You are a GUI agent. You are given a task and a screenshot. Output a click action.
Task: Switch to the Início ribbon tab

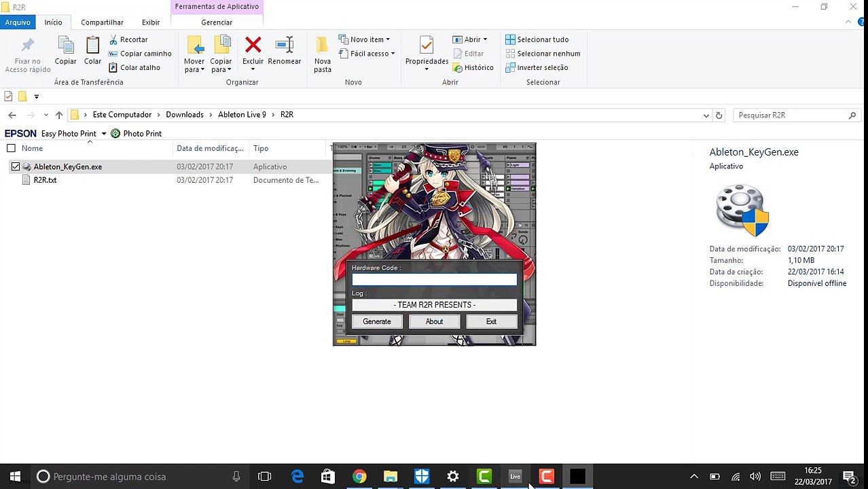(53, 22)
